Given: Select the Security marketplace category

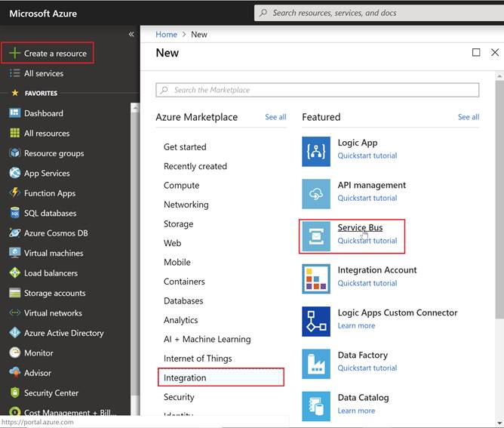Looking at the screenshot, I should click(x=179, y=397).
